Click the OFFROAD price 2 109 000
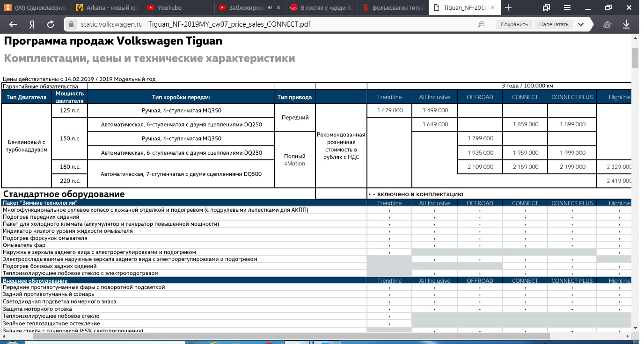The image size is (644, 344). pyautogui.click(x=480, y=167)
